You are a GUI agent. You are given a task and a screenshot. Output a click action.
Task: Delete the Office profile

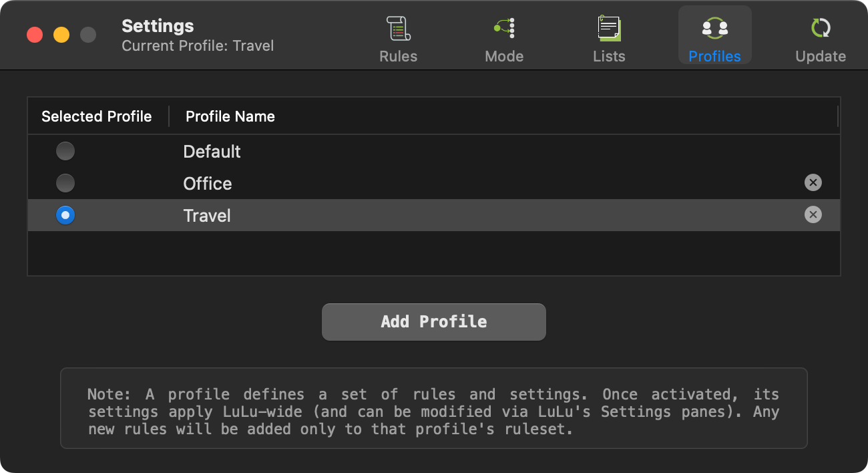tap(813, 182)
